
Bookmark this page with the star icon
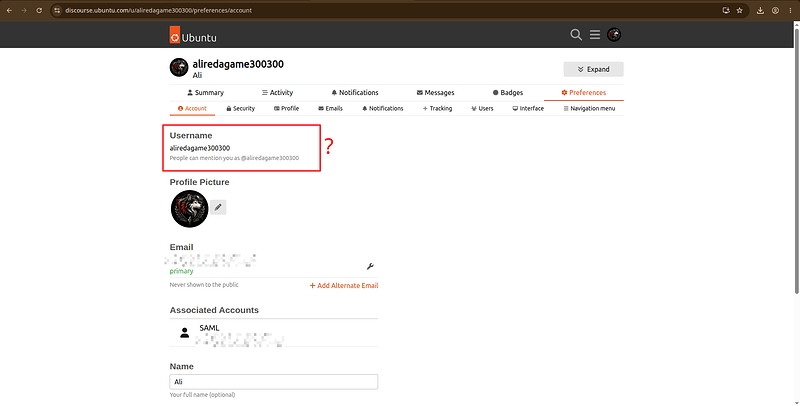pyautogui.click(x=739, y=10)
